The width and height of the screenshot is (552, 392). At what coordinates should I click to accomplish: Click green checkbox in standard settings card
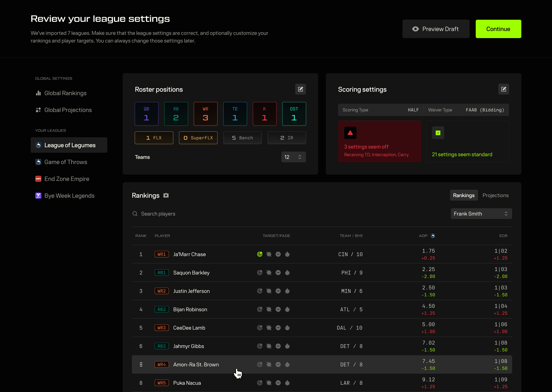(438, 133)
